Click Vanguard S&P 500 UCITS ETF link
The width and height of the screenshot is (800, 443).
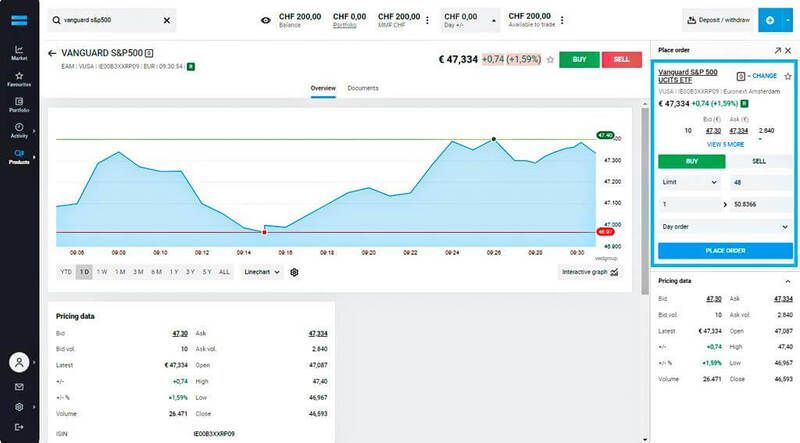tap(688, 76)
